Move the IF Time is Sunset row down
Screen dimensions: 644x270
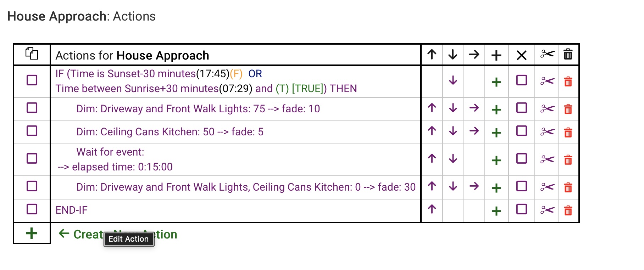coord(453,81)
